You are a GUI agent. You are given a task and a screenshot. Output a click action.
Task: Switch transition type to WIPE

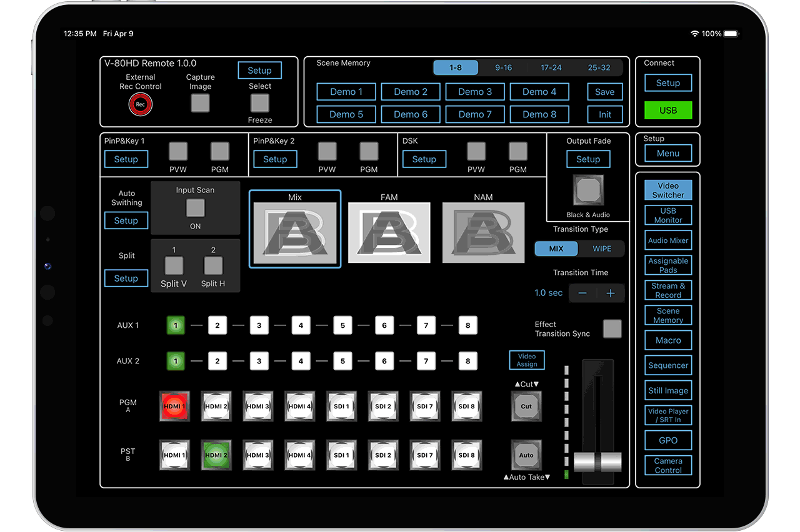tap(602, 249)
